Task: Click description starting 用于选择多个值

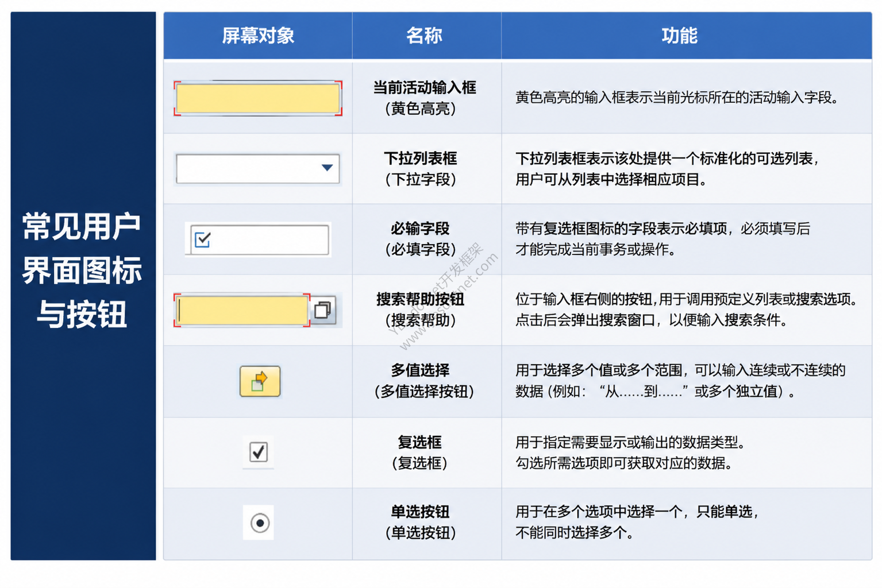Action: point(680,381)
